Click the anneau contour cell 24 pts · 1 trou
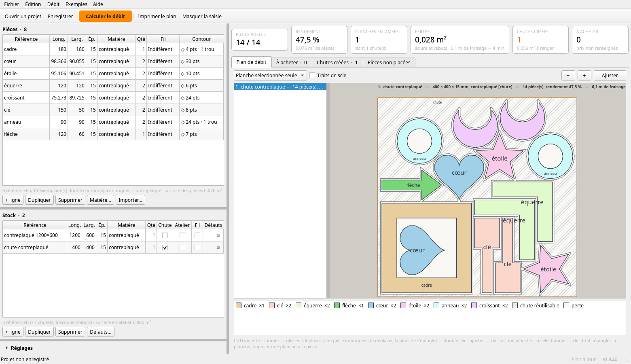631x364 pixels. click(201, 122)
